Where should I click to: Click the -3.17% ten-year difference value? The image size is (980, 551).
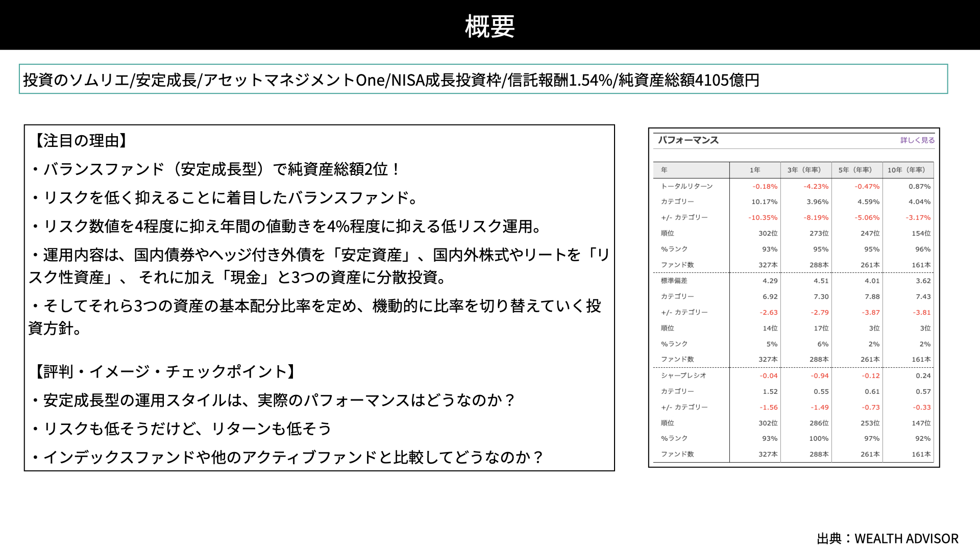pyautogui.click(x=918, y=218)
